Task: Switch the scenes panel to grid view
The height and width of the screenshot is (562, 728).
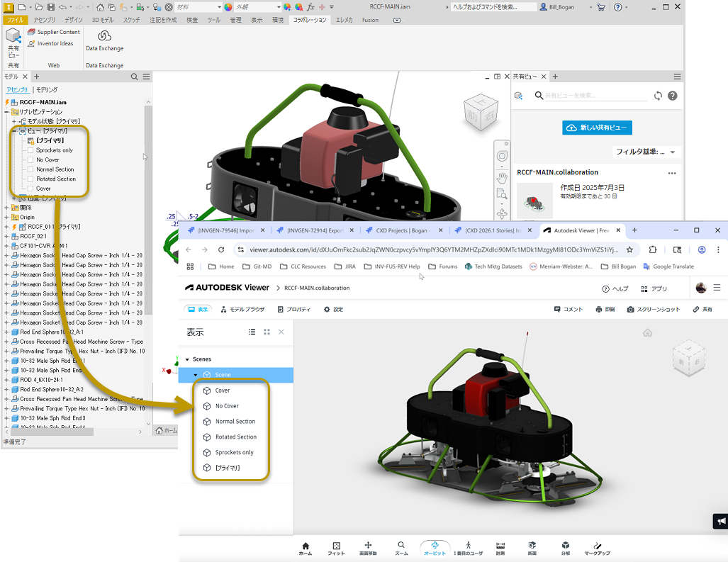Action: click(x=267, y=332)
